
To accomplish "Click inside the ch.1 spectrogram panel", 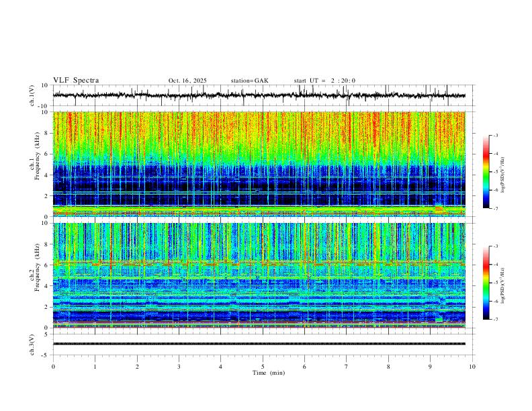I will click(259, 164).
